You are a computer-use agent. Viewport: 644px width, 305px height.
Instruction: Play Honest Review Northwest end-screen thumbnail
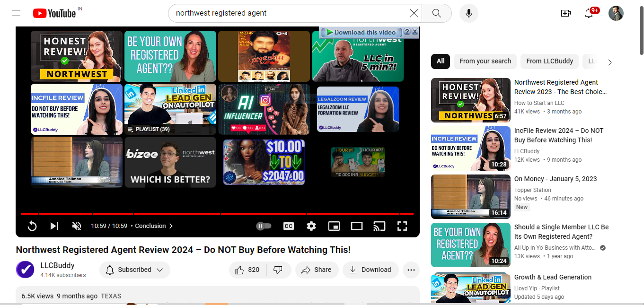[76, 56]
